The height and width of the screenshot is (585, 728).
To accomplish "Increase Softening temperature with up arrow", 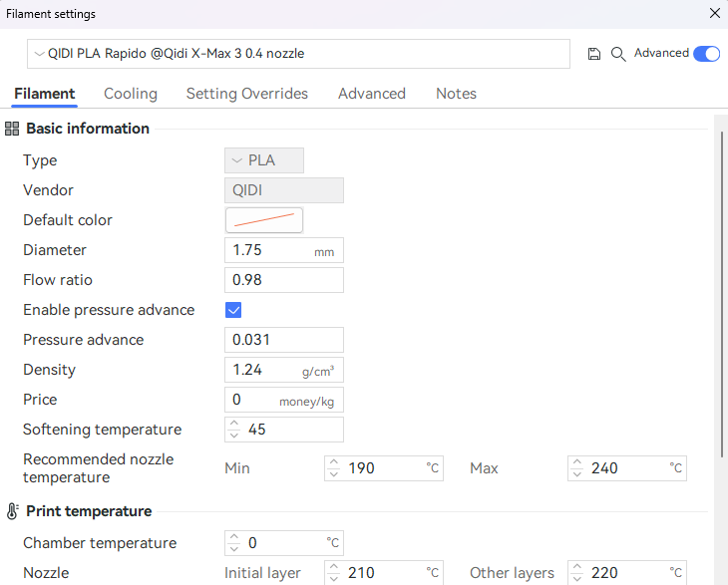I will 234,425.
